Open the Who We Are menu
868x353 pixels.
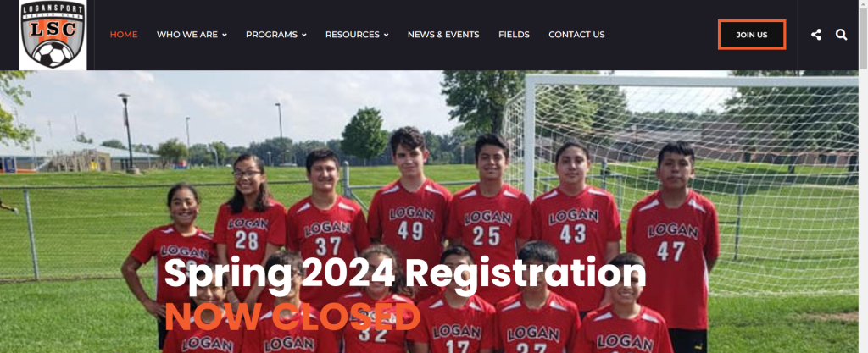(187, 34)
